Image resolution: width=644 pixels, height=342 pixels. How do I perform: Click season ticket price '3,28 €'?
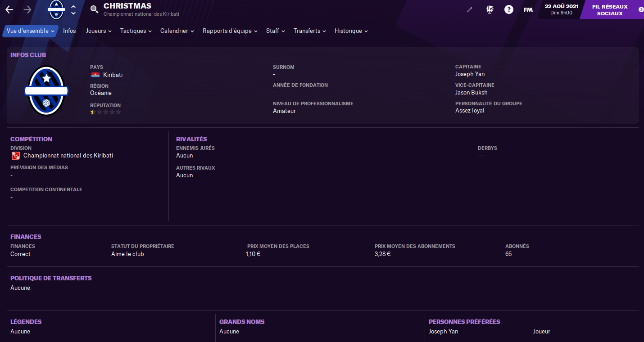point(382,254)
